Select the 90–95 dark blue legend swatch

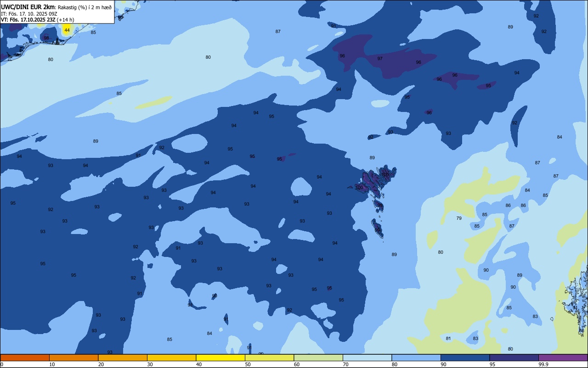coord(465,357)
